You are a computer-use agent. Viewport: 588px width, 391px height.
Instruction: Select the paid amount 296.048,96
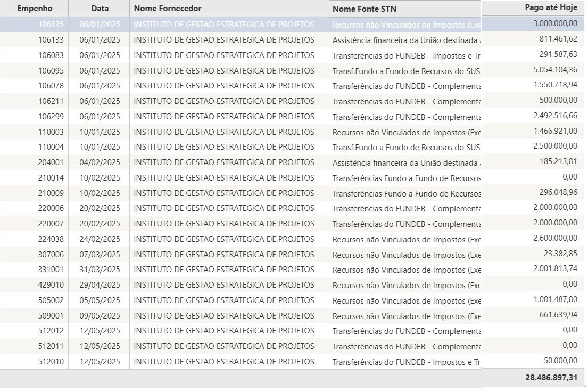[x=558, y=192]
